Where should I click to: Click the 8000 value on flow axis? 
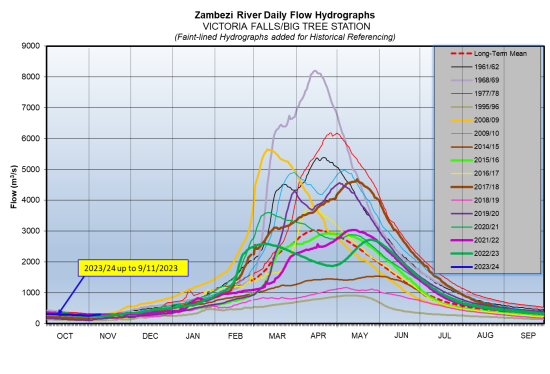pyautogui.click(x=31, y=76)
